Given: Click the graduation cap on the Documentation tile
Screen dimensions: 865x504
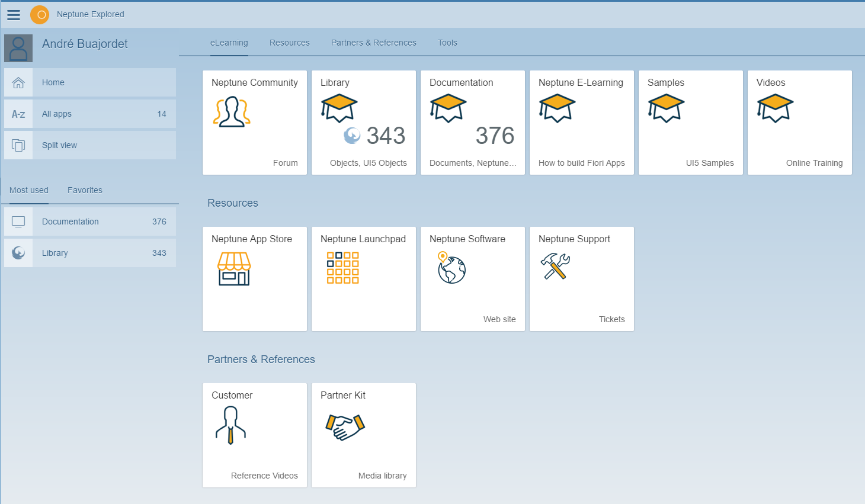Looking at the screenshot, I should (448, 108).
